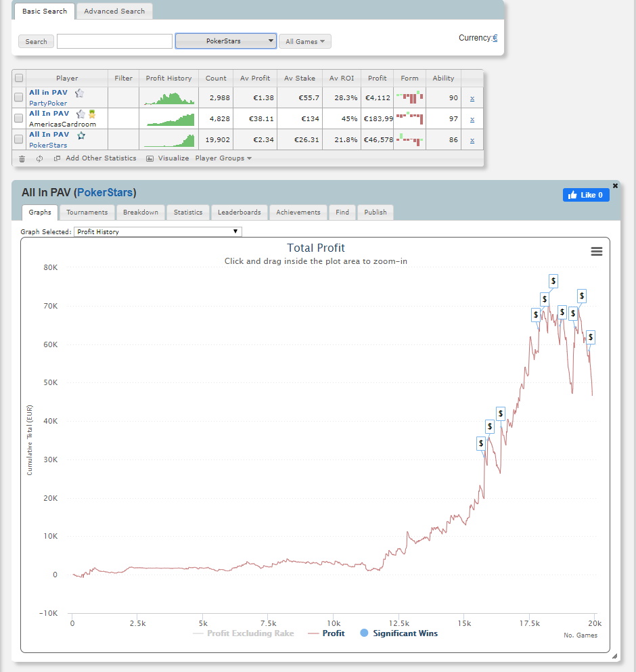Remove the PokerStars row with its x
Viewport: 636px width, 672px height.
(472, 140)
